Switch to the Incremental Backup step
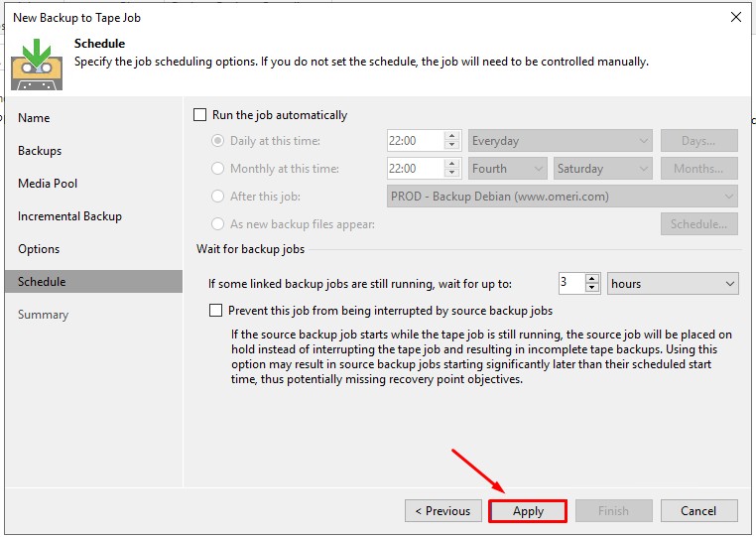756x537 pixels. (69, 216)
